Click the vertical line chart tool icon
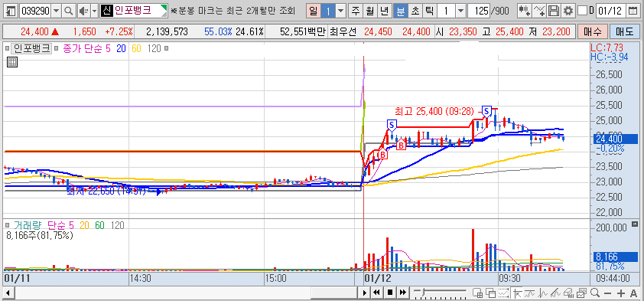Image resolution: width=644 pixels, height=301 pixels. pyautogui.click(x=542, y=293)
